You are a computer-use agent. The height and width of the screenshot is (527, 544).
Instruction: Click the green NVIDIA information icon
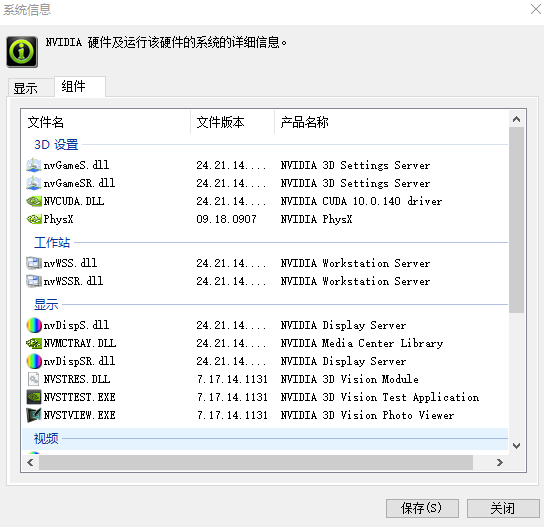pyautogui.click(x=22, y=52)
